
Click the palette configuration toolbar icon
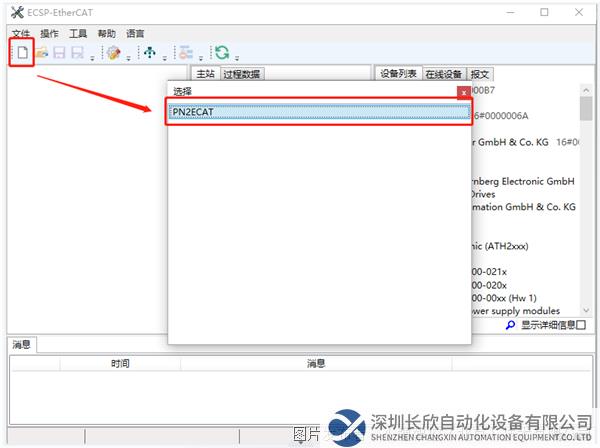click(x=114, y=53)
